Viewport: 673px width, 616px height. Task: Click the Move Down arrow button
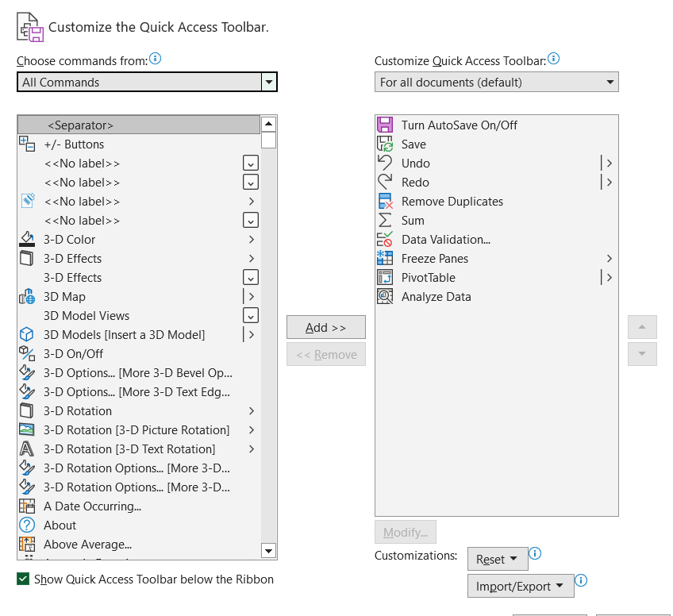pos(642,354)
